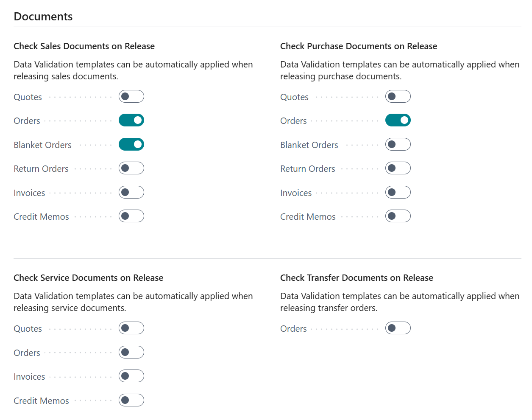Image resolution: width=532 pixels, height=420 pixels.
Task: Enable Credit Memos for purchase documents
Action: click(x=398, y=216)
